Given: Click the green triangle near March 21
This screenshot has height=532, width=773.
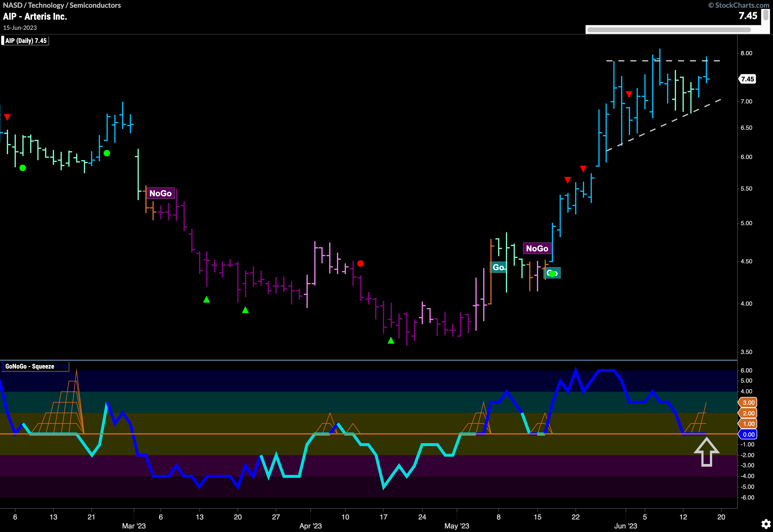Looking at the screenshot, I should click(x=245, y=310).
